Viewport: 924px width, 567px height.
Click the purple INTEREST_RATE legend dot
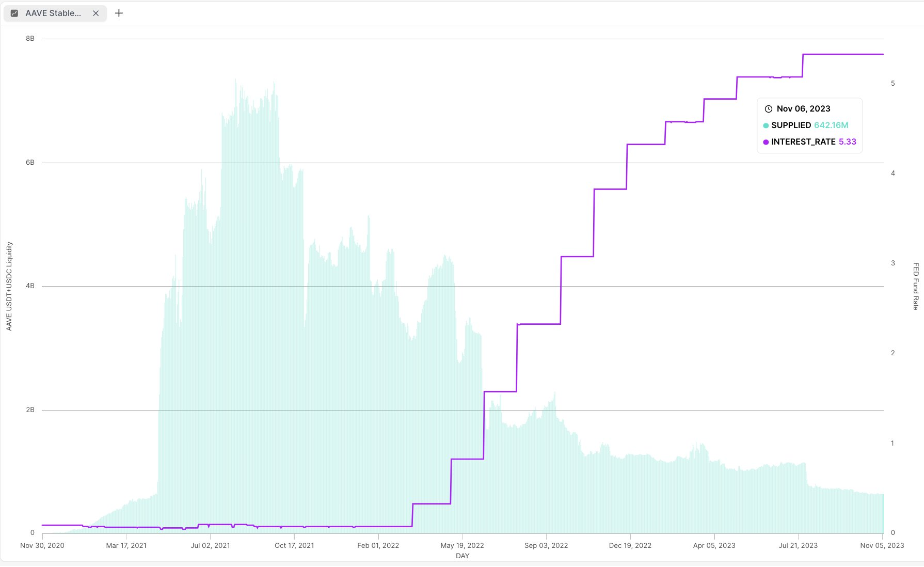766,142
